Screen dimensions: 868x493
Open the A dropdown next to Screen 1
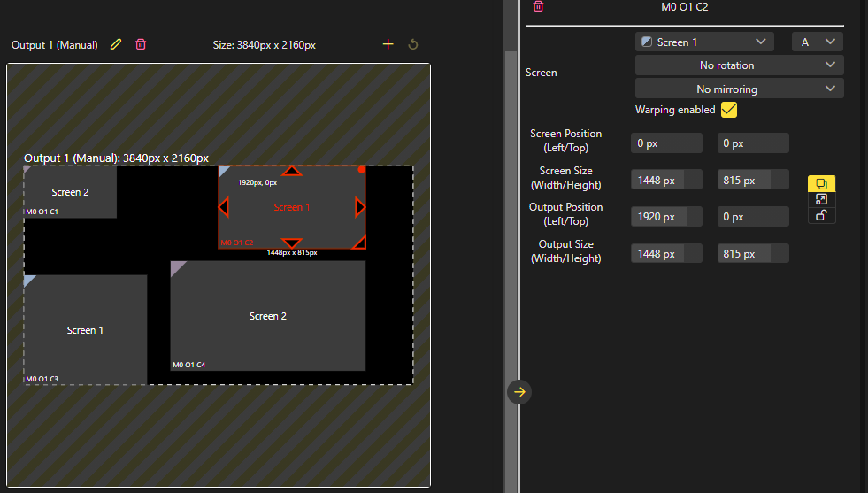click(817, 42)
